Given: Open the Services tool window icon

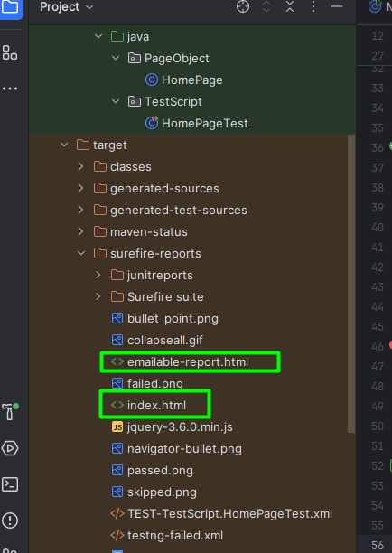Looking at the screenshot, I should click(10, 448).
